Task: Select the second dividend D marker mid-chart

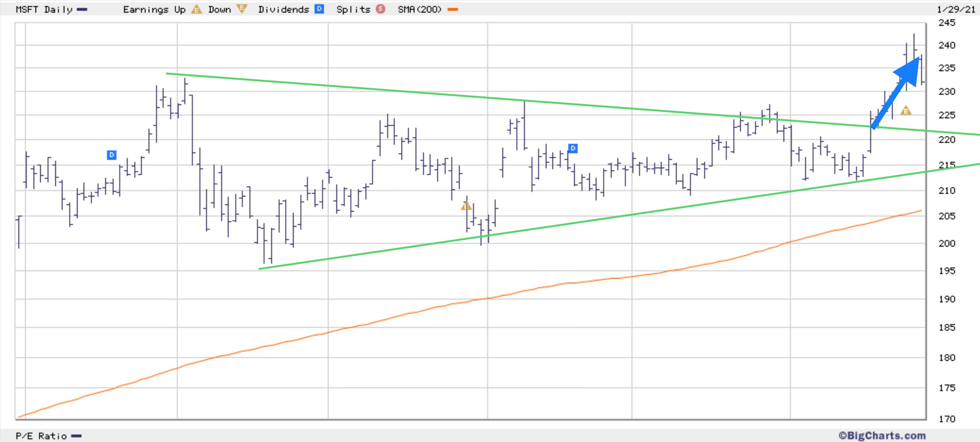Action: [x=573, y=148]
